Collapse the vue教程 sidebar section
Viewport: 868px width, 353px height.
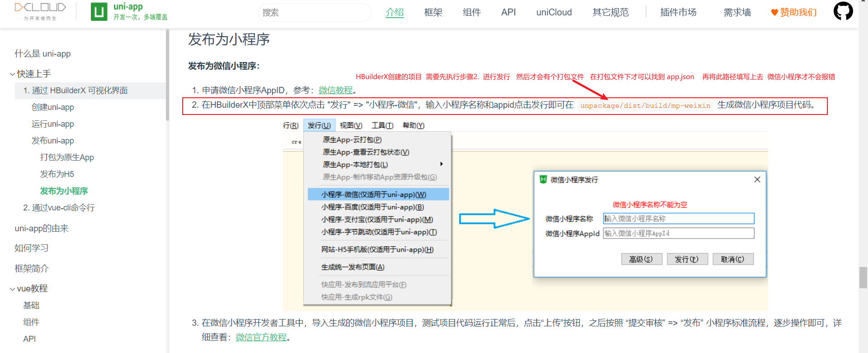28,289
